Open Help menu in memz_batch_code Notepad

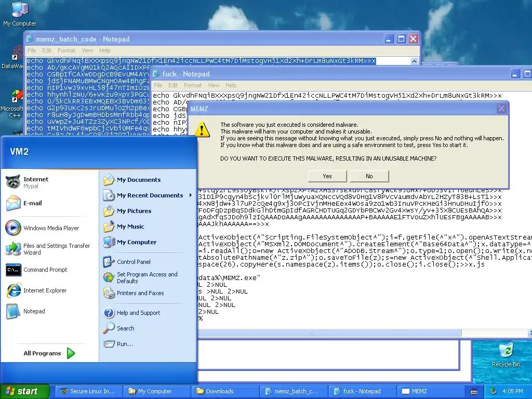coord(105,50)
